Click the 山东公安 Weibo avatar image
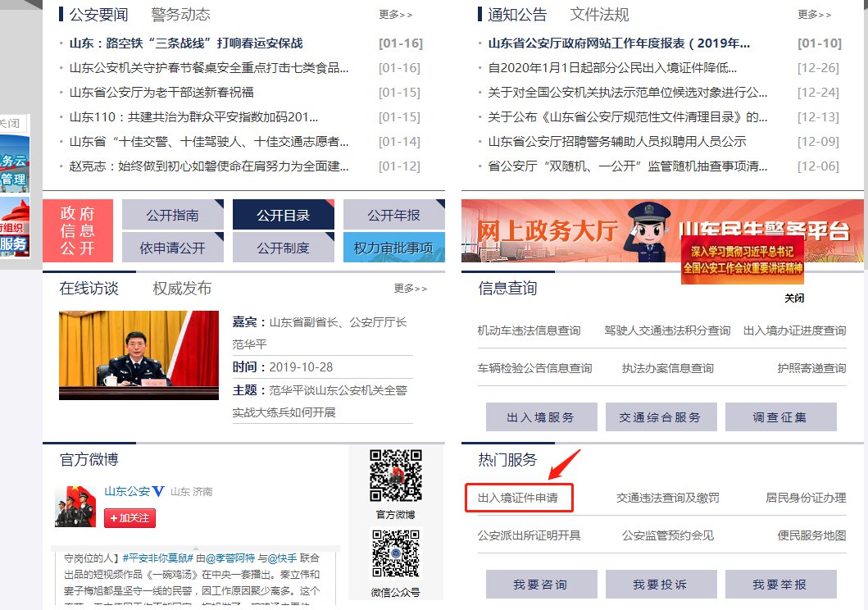Image resolution: width=868 pixels, height=610 pixels. [76, 506]
